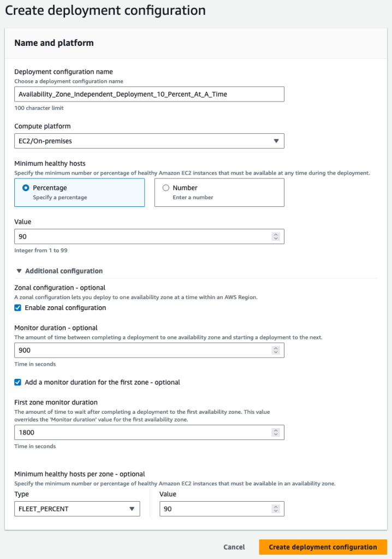
Task: Decrement the per-zone Value stepper
Action: pyautogui.click(x=276, y=510)
